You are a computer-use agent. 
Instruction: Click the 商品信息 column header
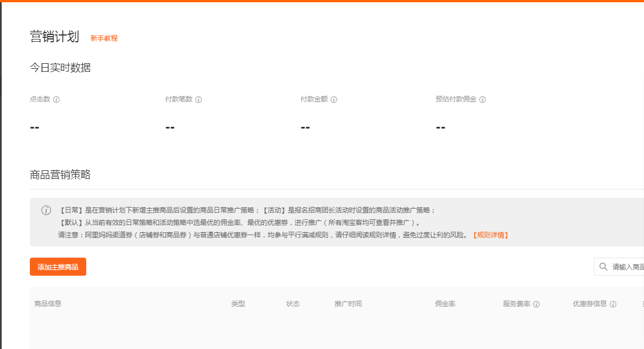[x=48, y=304]
